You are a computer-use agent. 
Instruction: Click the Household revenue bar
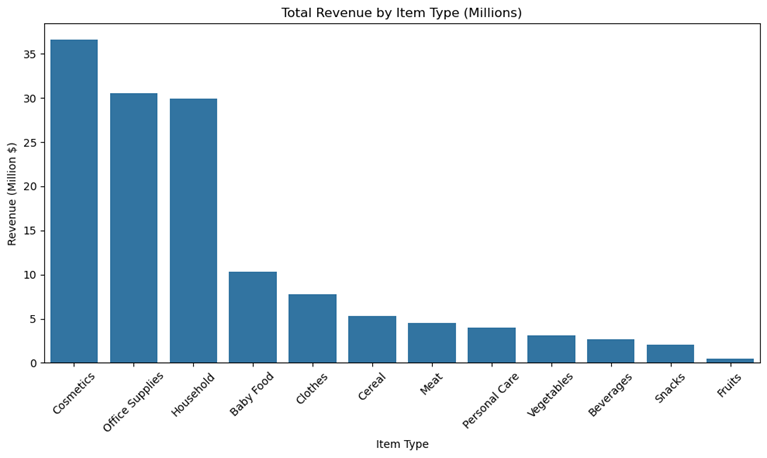[x=193, y=230]
